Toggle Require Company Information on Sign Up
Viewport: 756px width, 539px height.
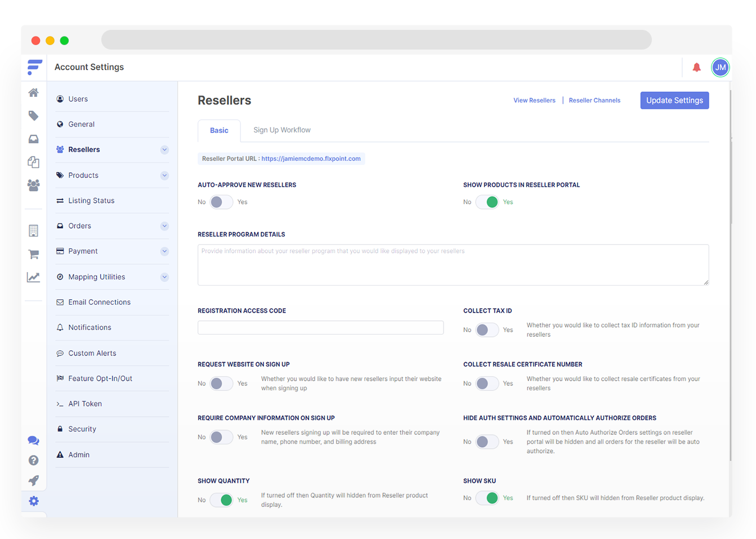pos(221,437)
